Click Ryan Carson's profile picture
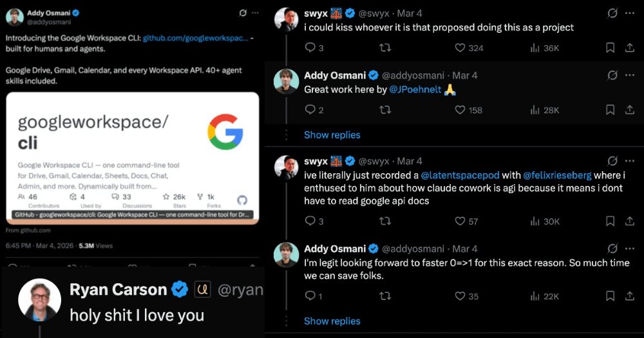This screenshot has width=644, height=338. [39, 300]
